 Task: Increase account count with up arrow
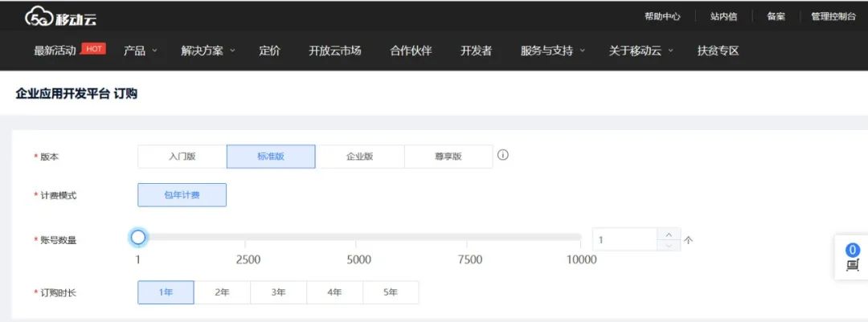tap(669, 234)
